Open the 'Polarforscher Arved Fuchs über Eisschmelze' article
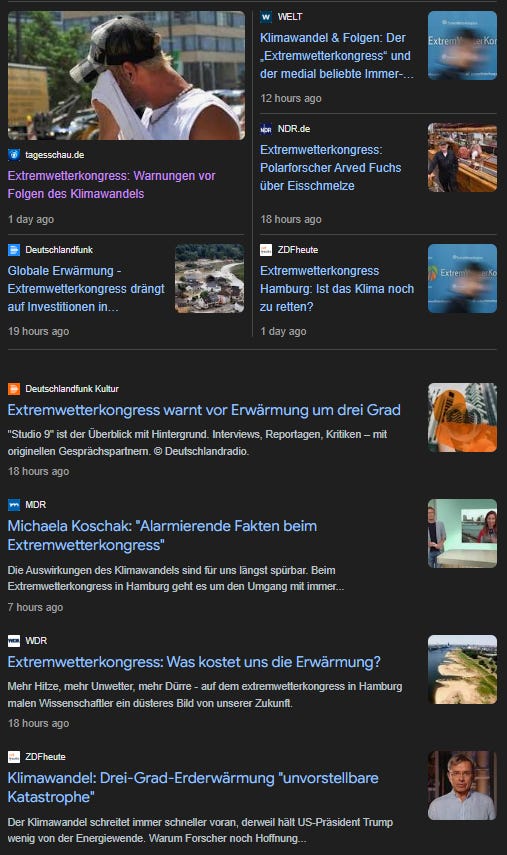 tap(330, 167)
